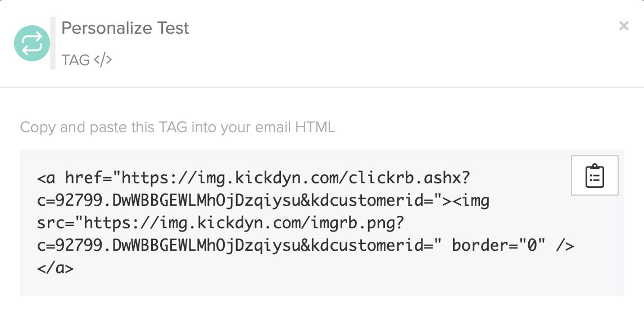Click the border="0" attribute text
The height and width of the screenshot is (325, 644).
498,245
